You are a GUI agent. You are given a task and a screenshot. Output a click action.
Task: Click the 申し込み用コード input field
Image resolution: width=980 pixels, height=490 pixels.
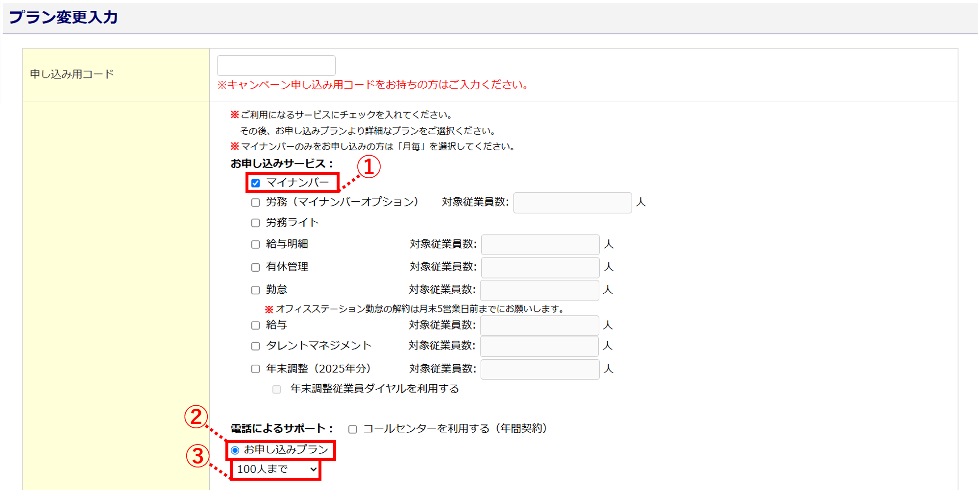coord(276,66)
